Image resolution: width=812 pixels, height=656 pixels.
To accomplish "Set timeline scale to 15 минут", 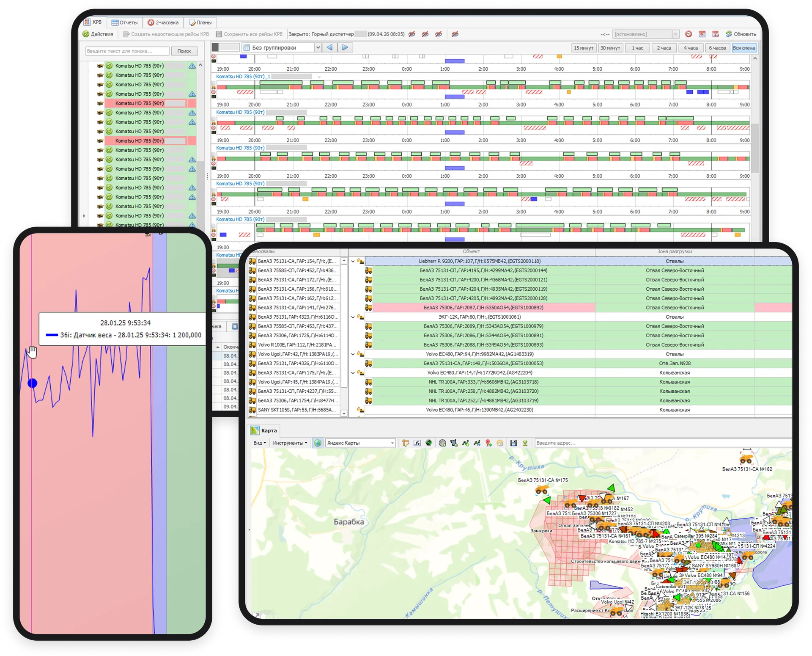I will coord(584,48).
